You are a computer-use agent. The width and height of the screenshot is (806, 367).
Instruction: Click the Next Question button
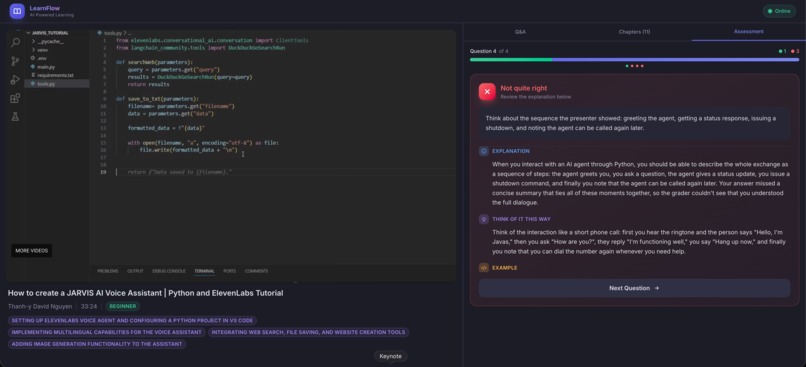(x=634, y=288)
